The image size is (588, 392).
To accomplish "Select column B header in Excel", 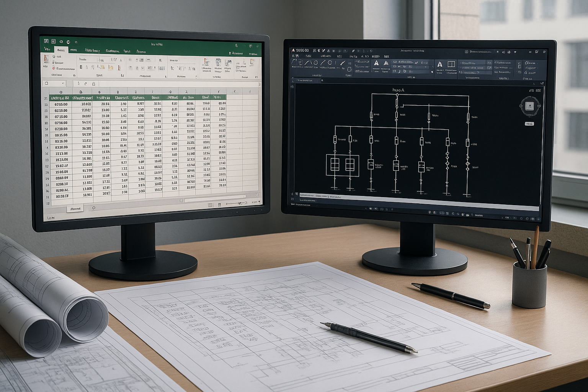I will pyautogui.click(x=80, y=92).
